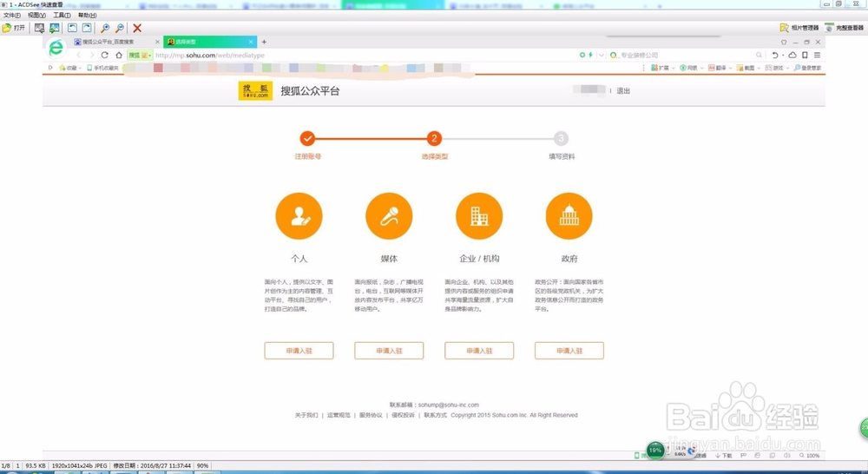Screen dimensions: 868x474
Task: Reload the page with refresh icon
Action: pyautogui.click(x=105, y=55)
